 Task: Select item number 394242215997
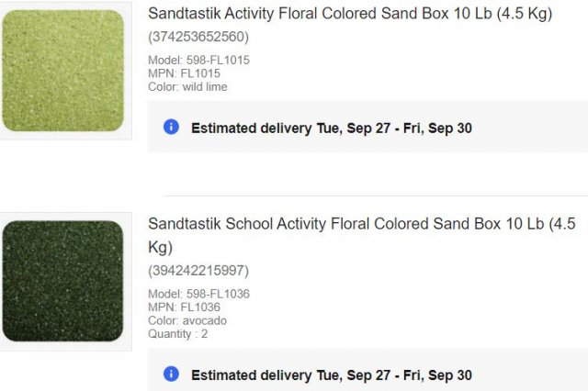[198, 271]
